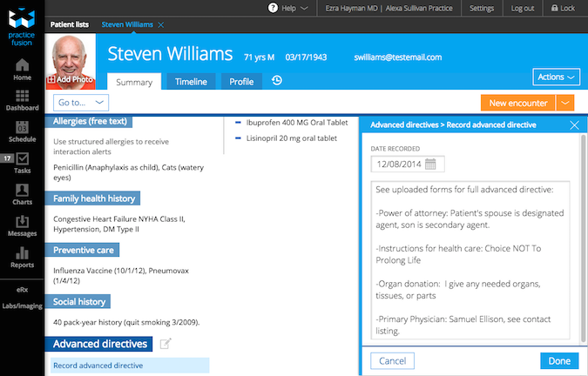Click the Date Recorded input field
This screenshot has width=588, height=376.
[408, 164]
